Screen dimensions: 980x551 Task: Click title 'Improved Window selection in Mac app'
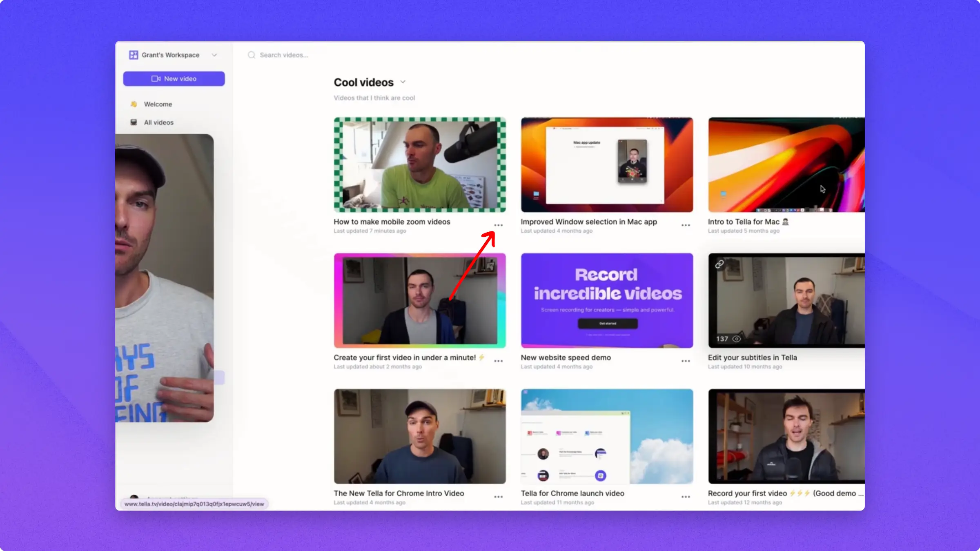[589, 222]
